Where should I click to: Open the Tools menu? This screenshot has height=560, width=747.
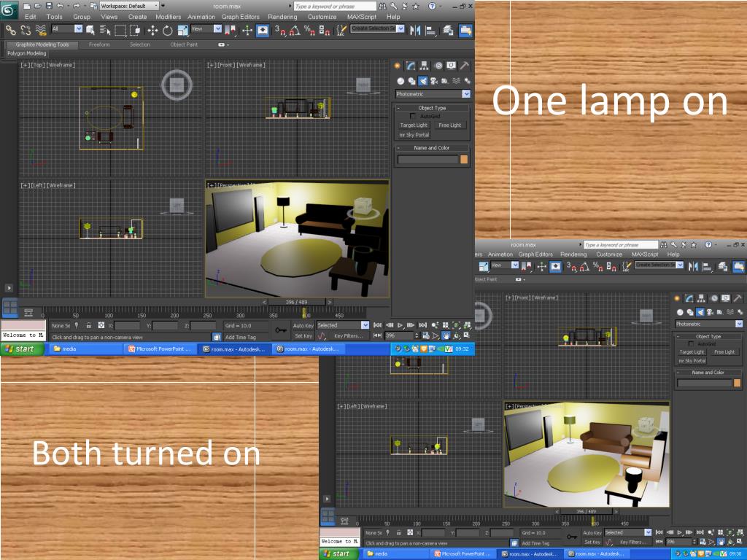[x=54, y=17]
